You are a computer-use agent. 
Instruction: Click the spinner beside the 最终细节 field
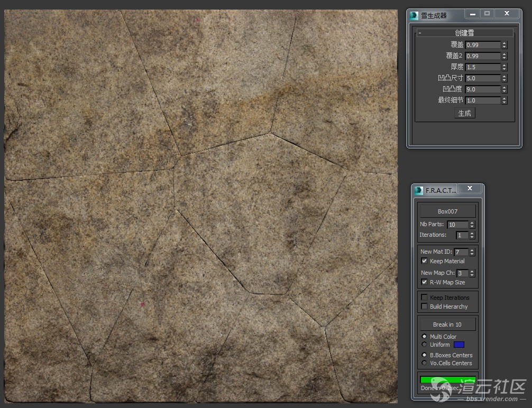(x=504, y=100)
